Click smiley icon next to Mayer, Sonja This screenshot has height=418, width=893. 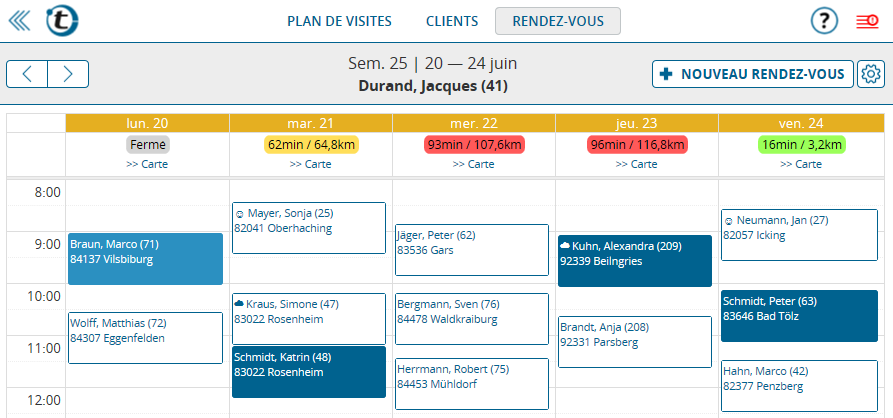240,214
